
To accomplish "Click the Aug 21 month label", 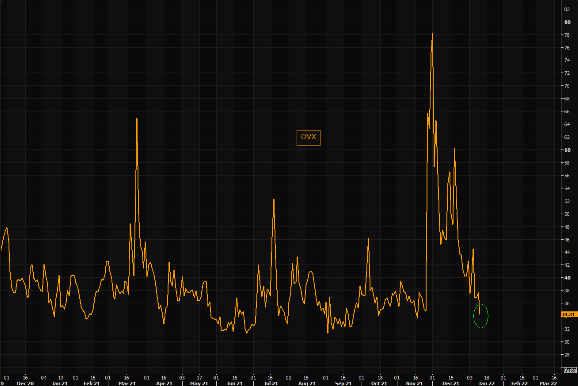I will tap(306, 383).
